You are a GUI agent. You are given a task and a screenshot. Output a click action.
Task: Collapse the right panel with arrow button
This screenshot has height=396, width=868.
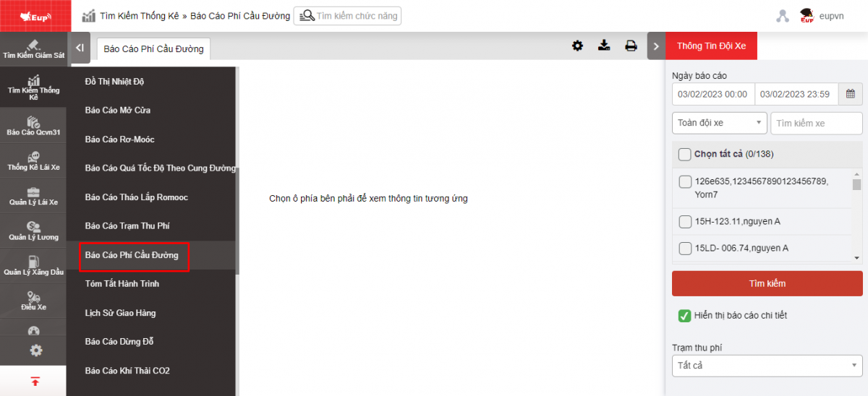point(656,46)
